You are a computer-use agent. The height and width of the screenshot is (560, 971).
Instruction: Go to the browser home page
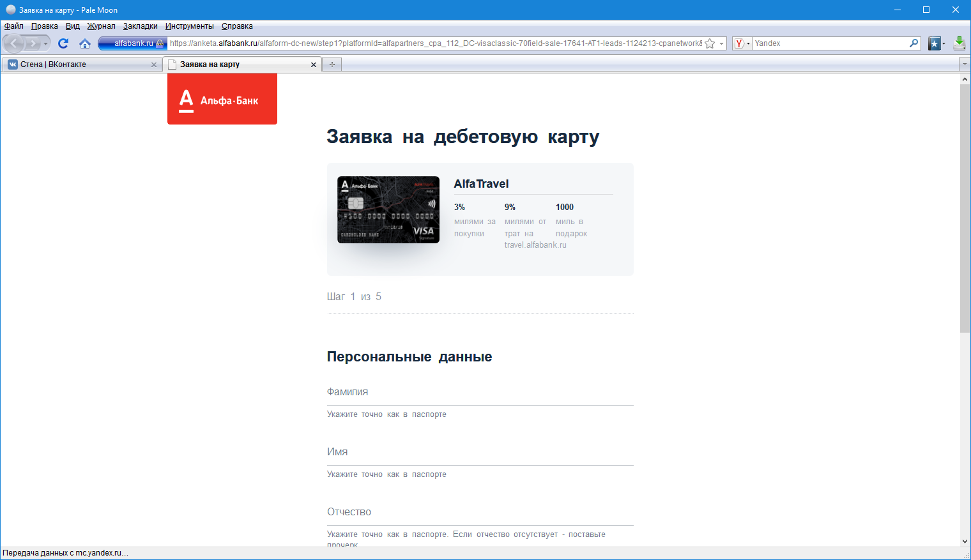click(x=84, y=43)
